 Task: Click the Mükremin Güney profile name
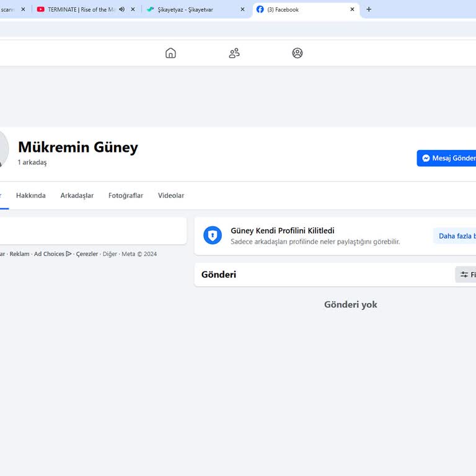78,148
